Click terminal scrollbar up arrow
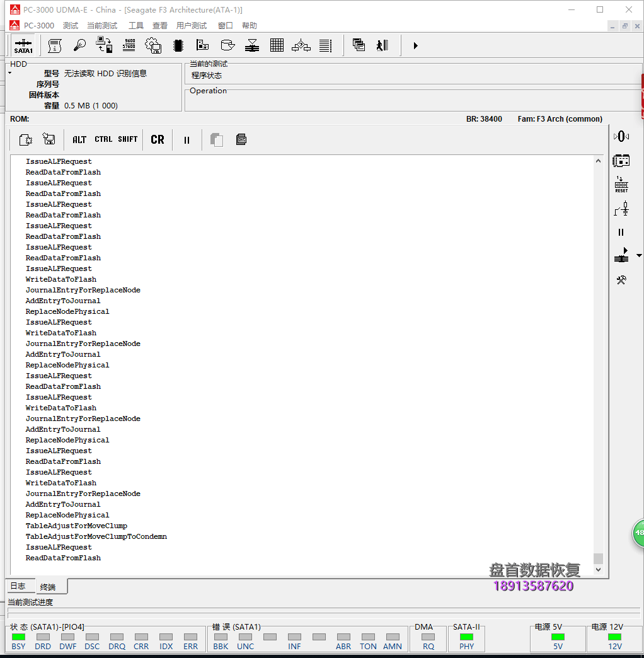 (x=598, y=161)
